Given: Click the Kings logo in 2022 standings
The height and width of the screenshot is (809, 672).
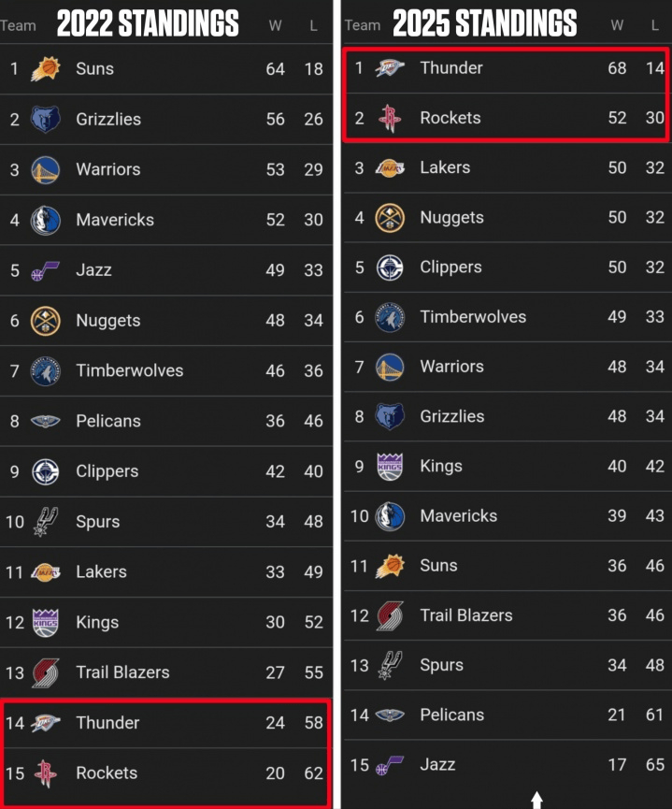Looking at the screenshot, I should click(x=45, y=622).
